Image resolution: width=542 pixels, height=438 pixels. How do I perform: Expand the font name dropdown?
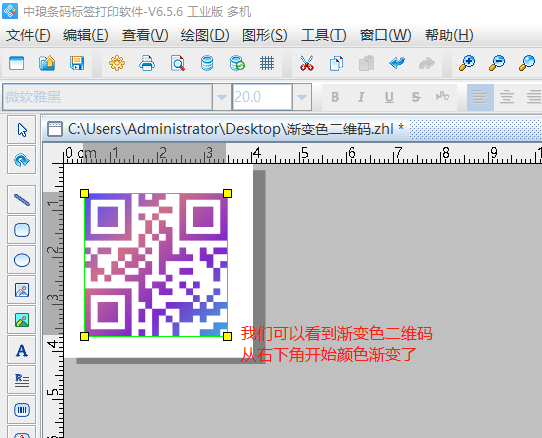click(222, 97)
